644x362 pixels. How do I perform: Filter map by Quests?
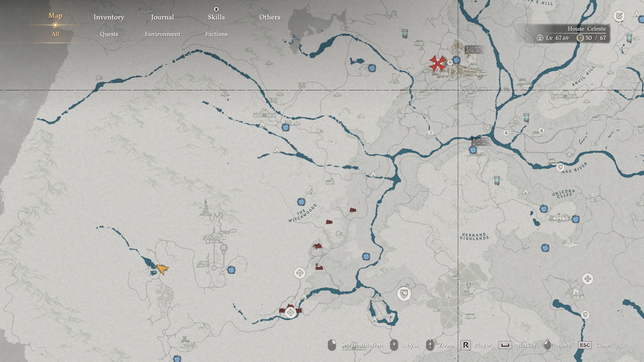(109, 34)
